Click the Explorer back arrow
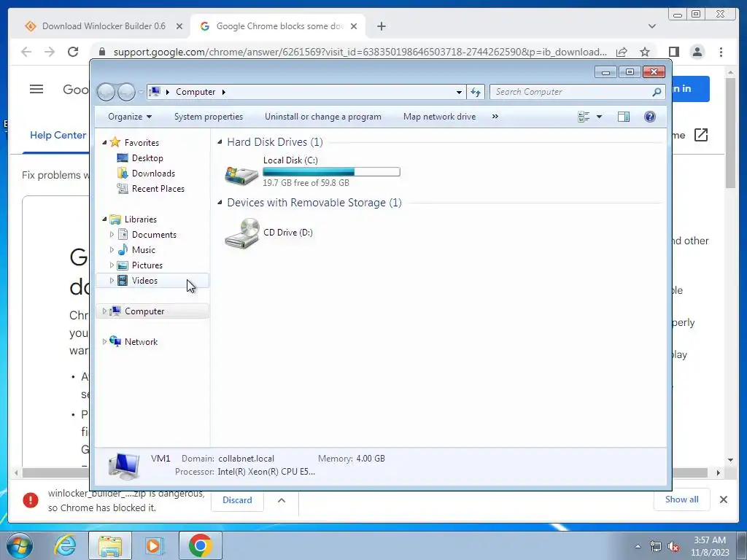 point(106,92)
